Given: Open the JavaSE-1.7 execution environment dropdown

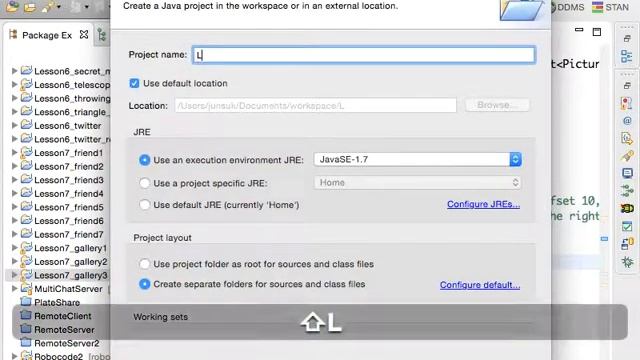Looking at the screenshot, I should coord(417,159).
